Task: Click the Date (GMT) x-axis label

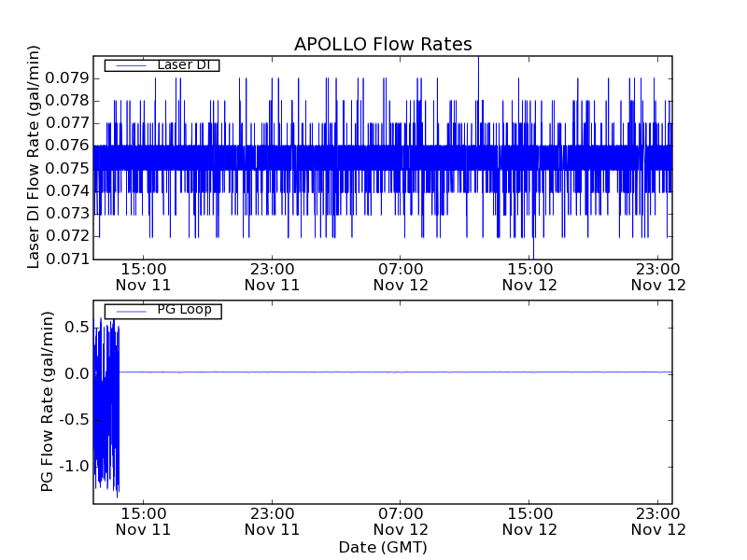Action: coord(383,548)
